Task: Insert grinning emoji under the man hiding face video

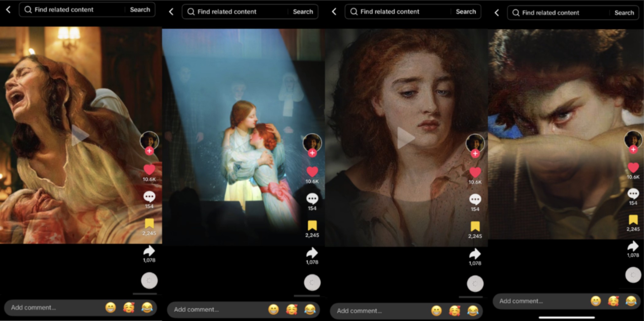Action: pos(596,301)
